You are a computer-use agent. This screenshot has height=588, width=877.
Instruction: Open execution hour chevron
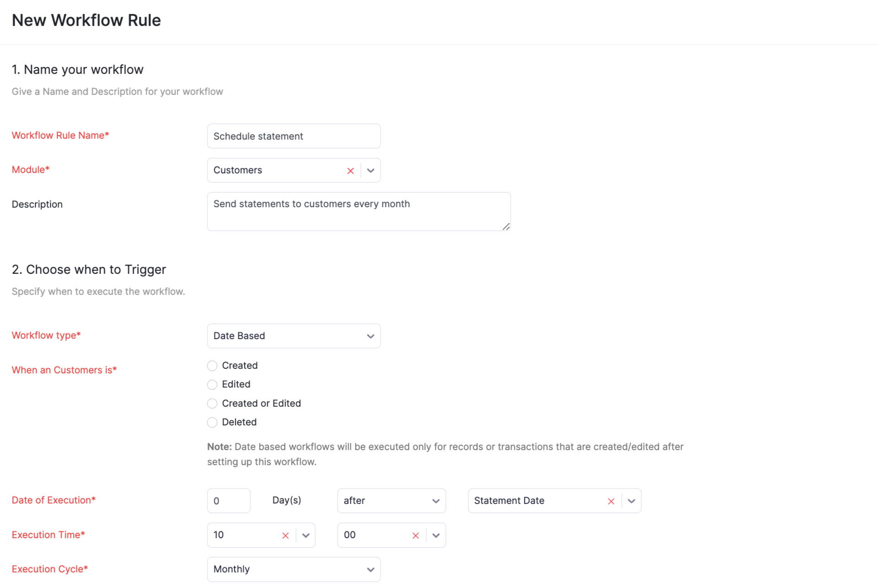click(306, 535)
